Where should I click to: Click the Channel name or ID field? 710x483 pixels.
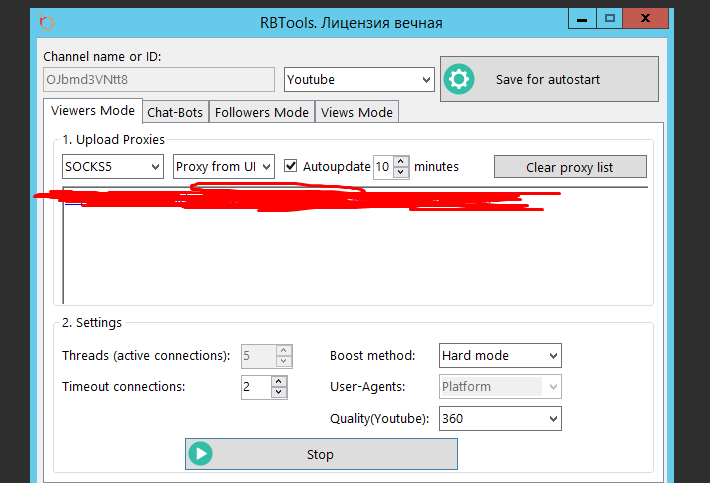coord(159,79)
